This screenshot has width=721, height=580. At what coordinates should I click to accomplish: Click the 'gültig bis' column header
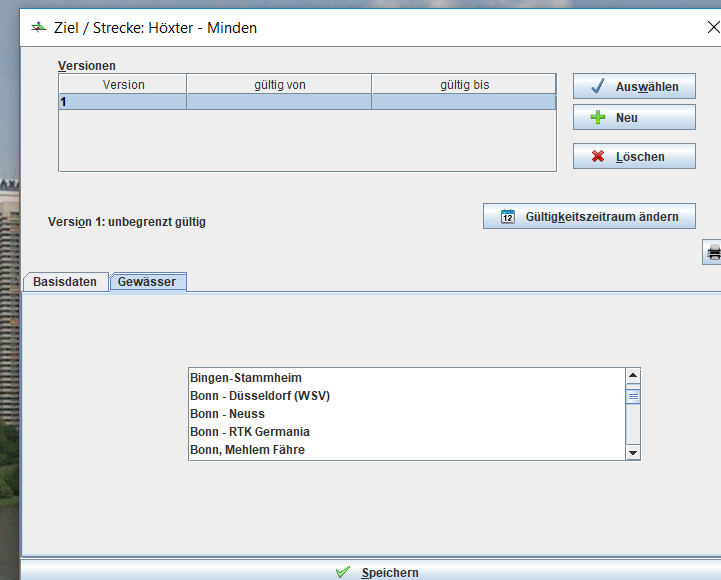464,85
